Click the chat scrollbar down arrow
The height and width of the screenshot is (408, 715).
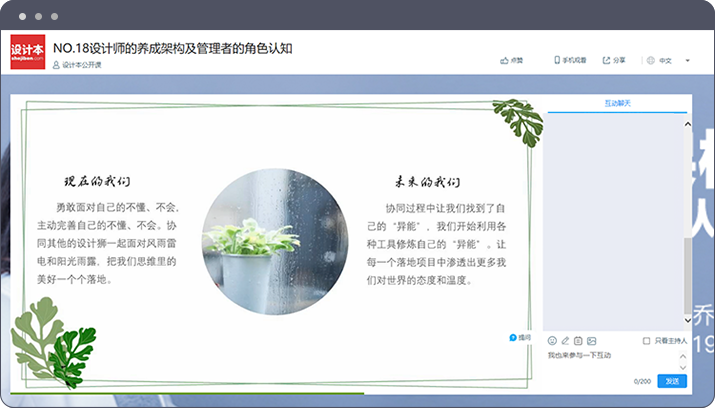[x=687, y=320]
